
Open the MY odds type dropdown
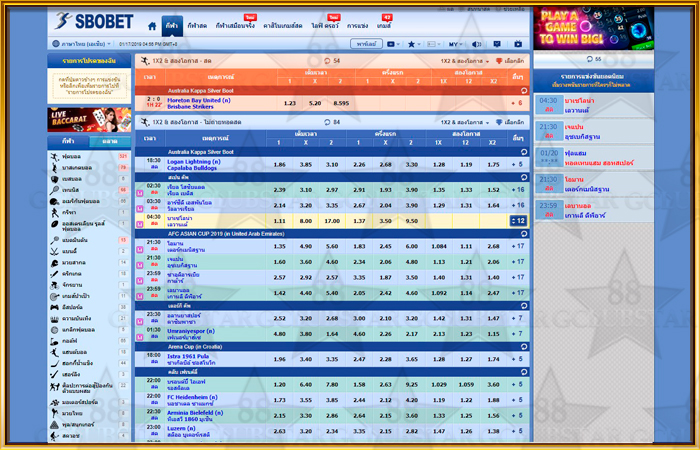(x=456, y=44)
